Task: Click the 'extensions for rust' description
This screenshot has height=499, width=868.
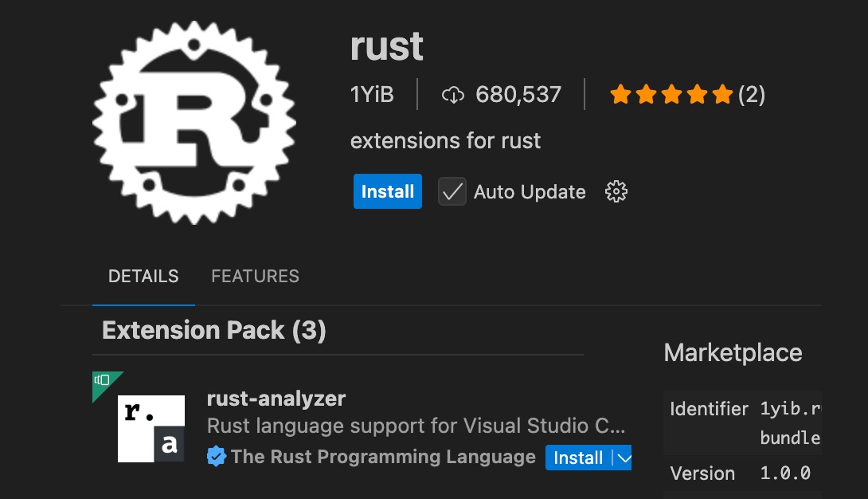Action: (x=446, y=140)
